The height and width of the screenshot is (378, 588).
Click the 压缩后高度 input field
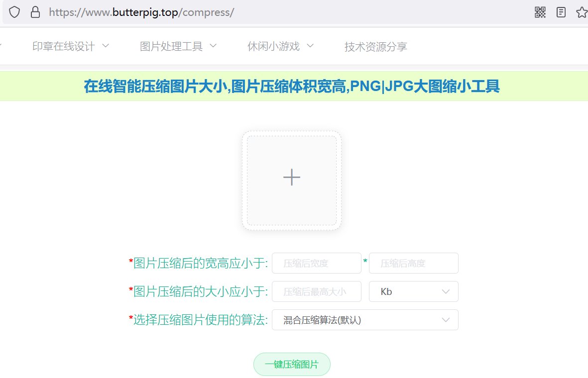tap(414, 263)
